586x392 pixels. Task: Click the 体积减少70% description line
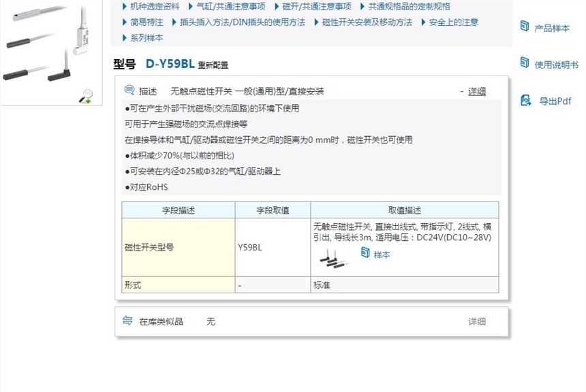[x=179, y=156]
